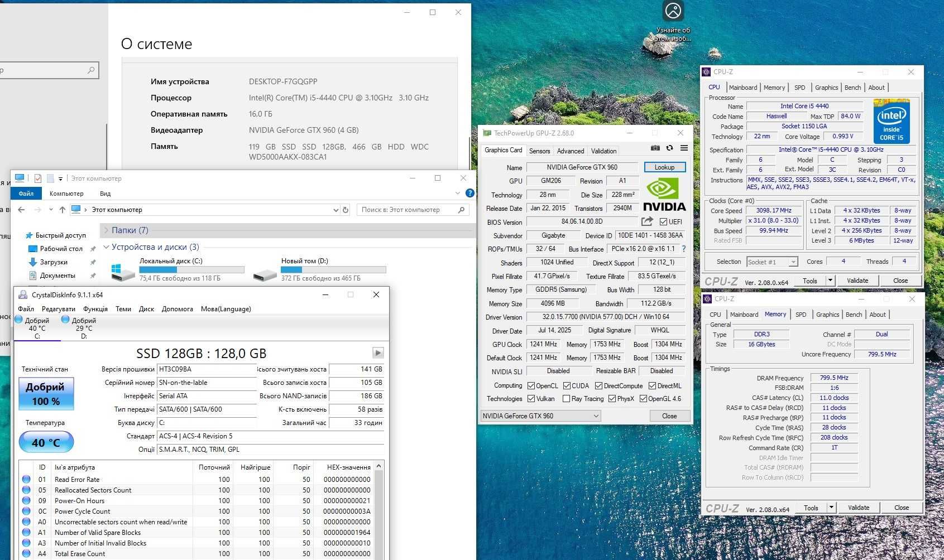
Task: Open Tools dropdown arrow in CPU-Z Memory window
Action: 831,508
